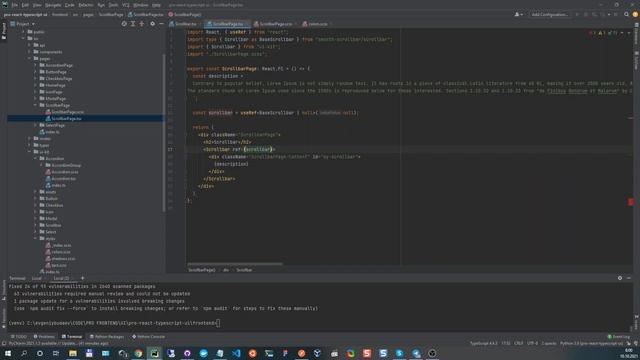Click the collapse-all icon in Project panel header

pos(142,24)
